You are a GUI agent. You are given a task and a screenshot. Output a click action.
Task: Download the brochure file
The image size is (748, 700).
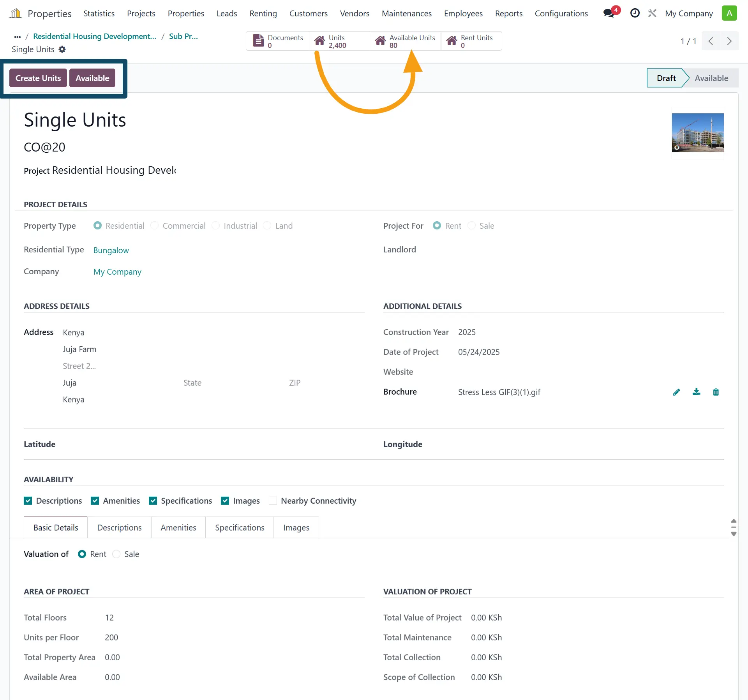[x=696, y=392]
